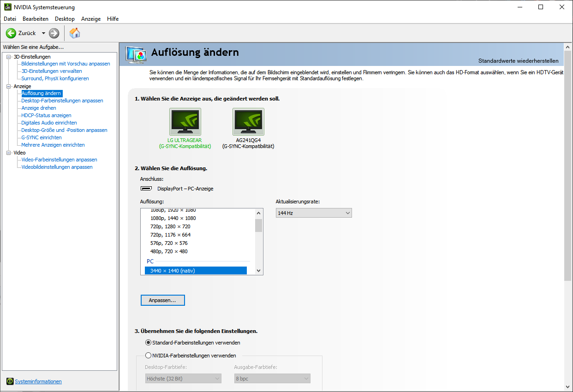Collapse the Video tree node
573x392 pixels.
[x=8, y=153]
